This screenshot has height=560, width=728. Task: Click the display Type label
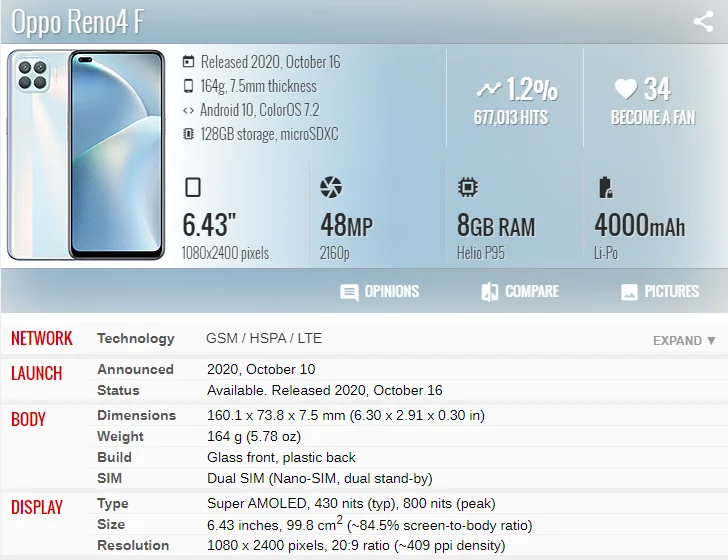coord(112,504)
